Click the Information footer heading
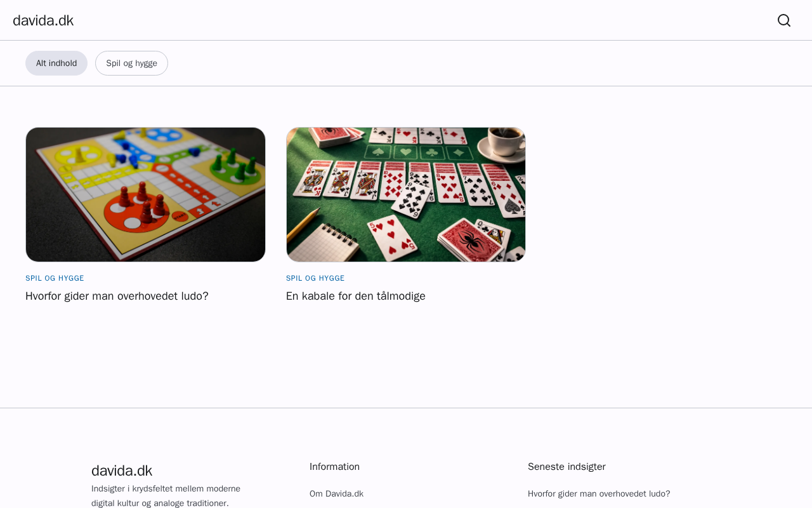 334,467
